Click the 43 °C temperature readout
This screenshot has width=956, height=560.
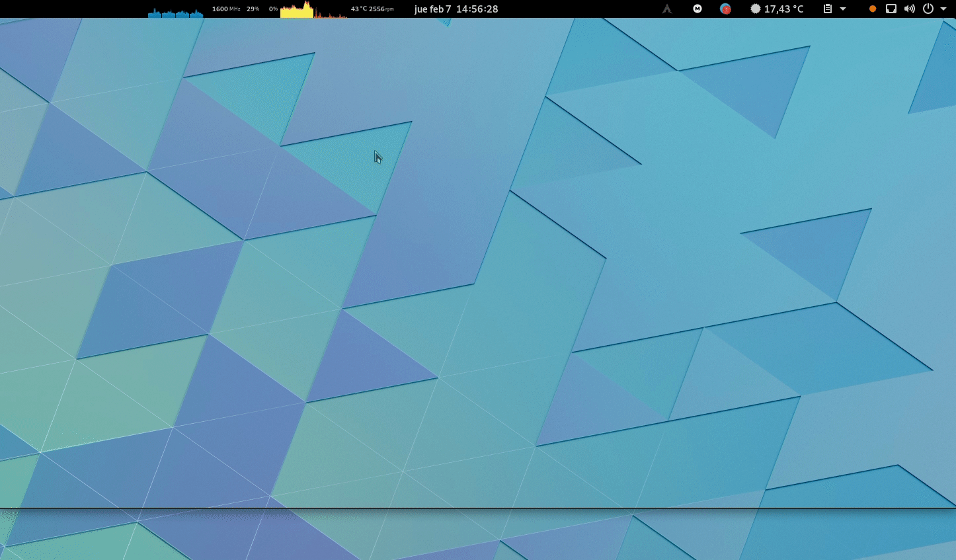point(359,9)
